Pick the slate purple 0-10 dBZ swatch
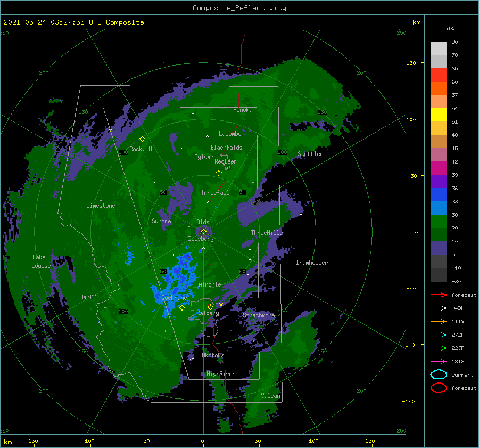The width and height of the screenshot is (479, 448). (x=439, y=248)
